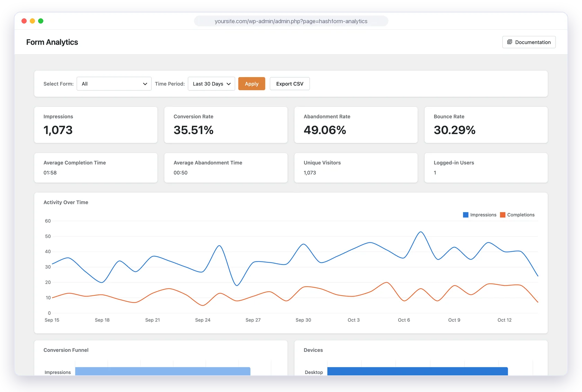
Task: Click the Impressions value 1,073 on its card
Action: point(58,130)
